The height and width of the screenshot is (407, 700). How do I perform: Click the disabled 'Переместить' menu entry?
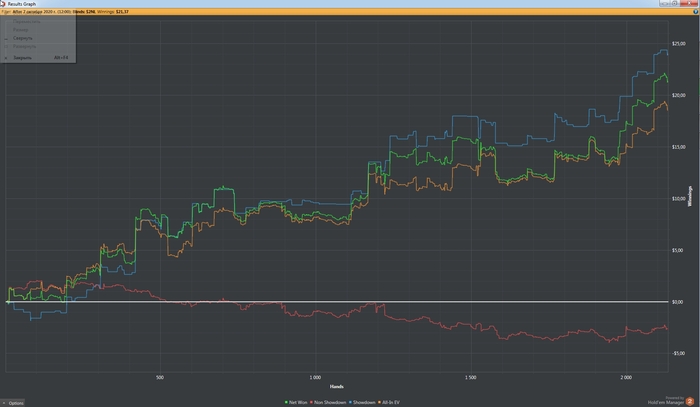pyautogui.click(x=38, y=21)
